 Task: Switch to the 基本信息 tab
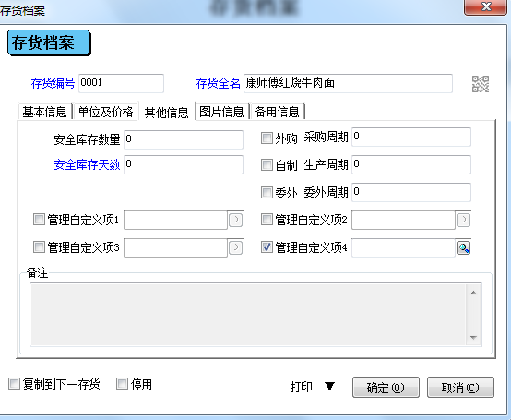(44, 112)
